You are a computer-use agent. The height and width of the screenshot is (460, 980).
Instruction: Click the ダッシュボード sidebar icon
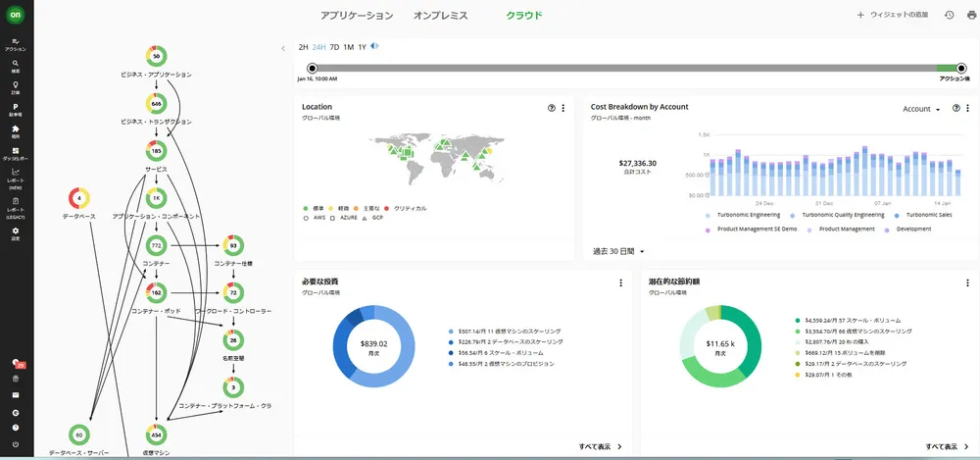[17, 152]
